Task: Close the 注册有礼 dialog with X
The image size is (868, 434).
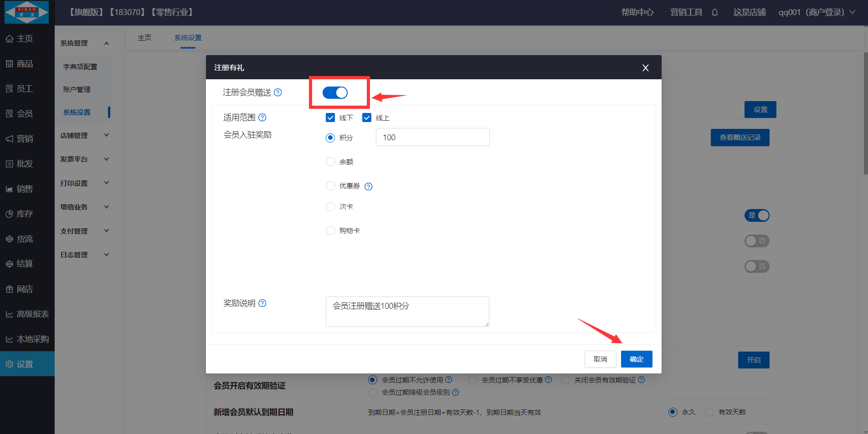Action: pyautogui.click(x=645, y=68)
